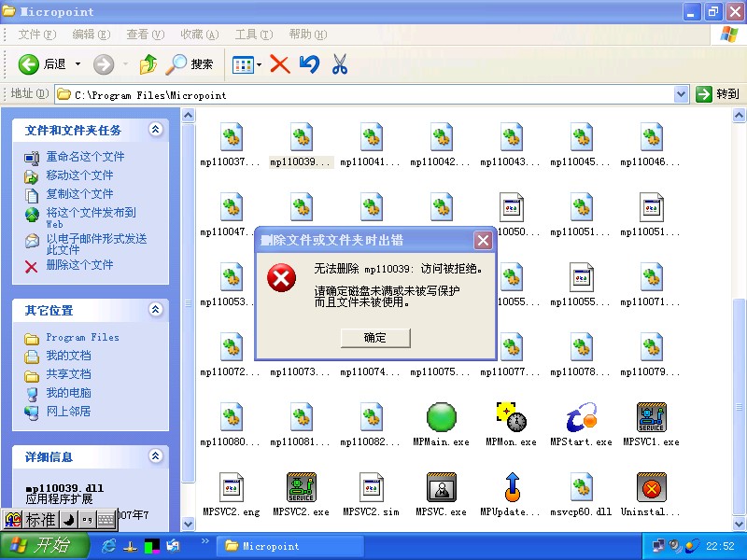Collapse the 其它位置 panel
The width and height of the screenshot is (747, 560).
tap(155, 310)
